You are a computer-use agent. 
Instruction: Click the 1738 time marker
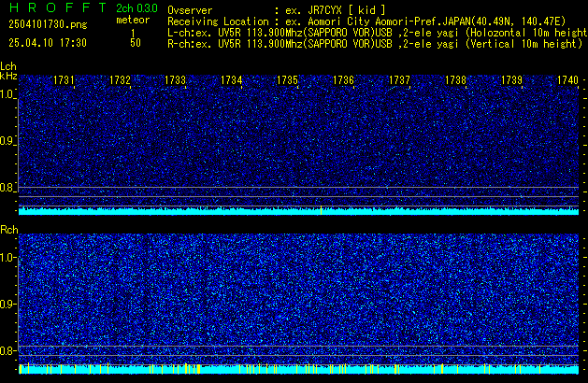tap(455, 80)
